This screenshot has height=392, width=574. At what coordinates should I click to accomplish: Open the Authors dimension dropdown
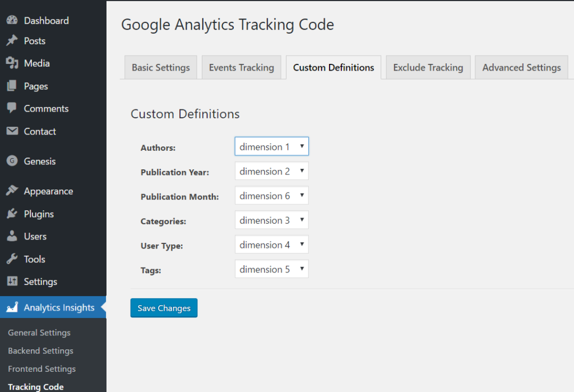272,146
